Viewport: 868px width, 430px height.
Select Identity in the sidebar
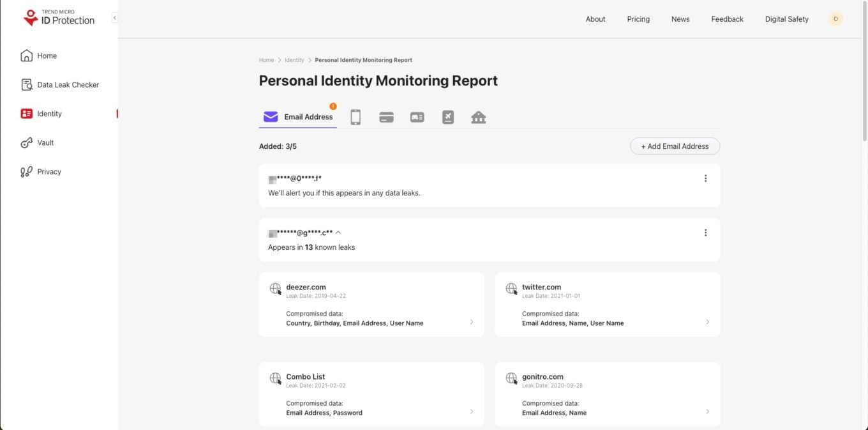coord(41,114)
